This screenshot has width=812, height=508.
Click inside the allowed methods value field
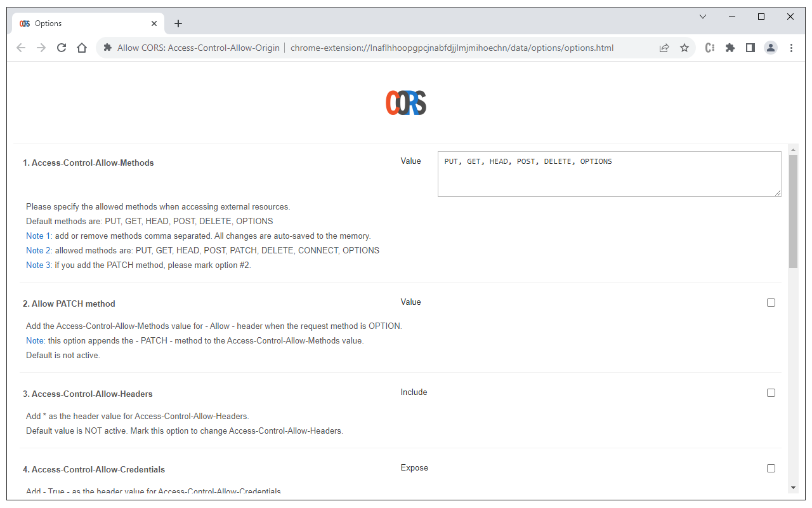(x=609, y=173)
